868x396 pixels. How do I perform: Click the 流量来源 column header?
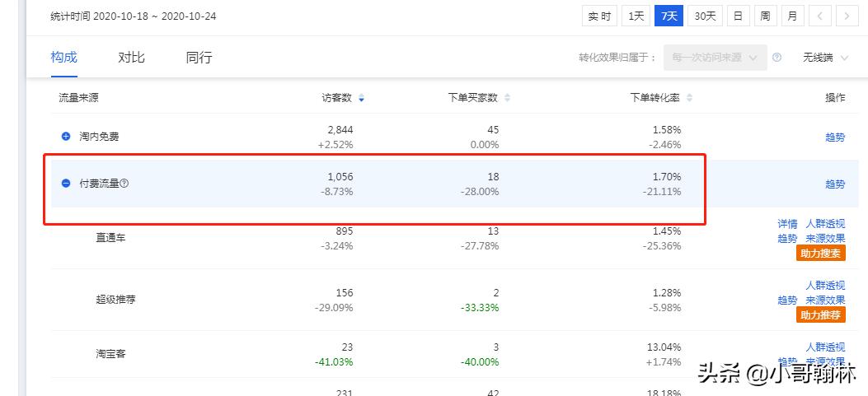point(79,98)
